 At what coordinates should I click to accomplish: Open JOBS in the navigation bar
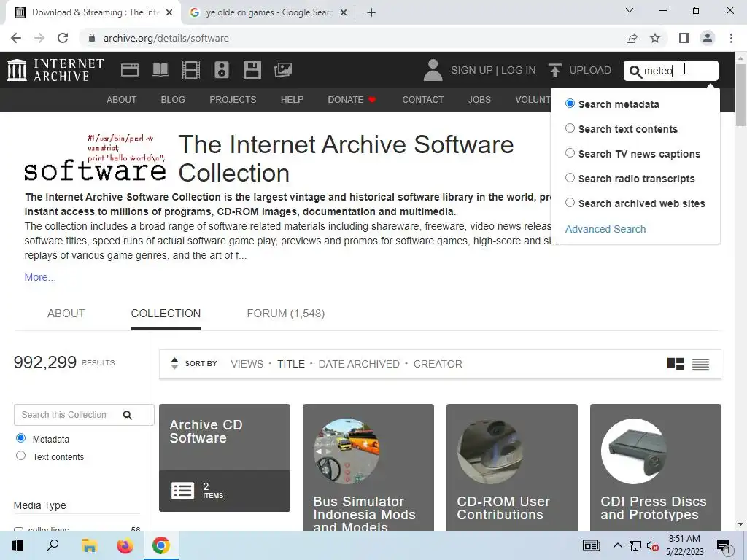pyautogui.click(x=479, y=99)
